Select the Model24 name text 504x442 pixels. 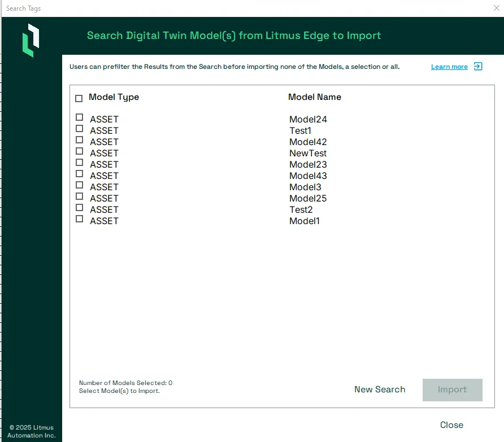pos(308,120)
